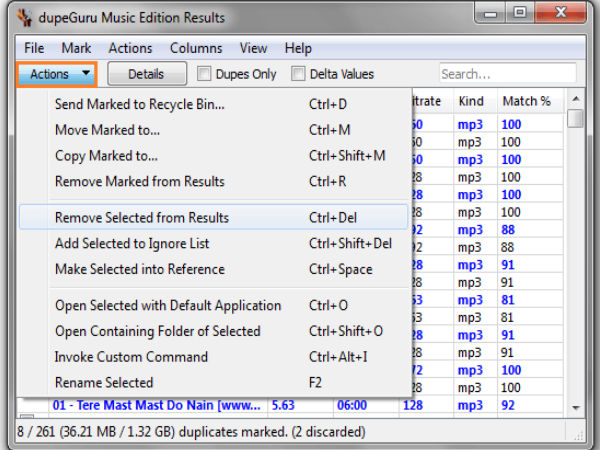Minimize the dupeGuru window
The height and width of the screenshot is (450, 600).
[490, 13]
